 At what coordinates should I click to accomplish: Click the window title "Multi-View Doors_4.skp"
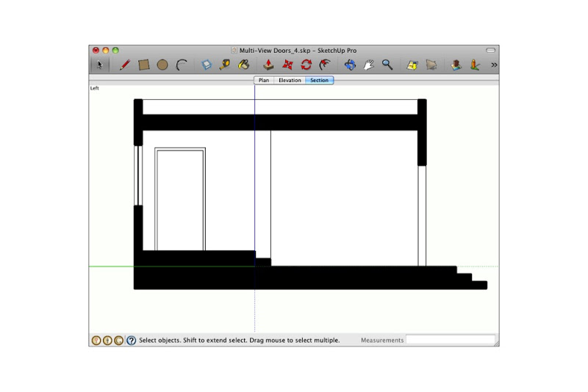tap(275, 51)
